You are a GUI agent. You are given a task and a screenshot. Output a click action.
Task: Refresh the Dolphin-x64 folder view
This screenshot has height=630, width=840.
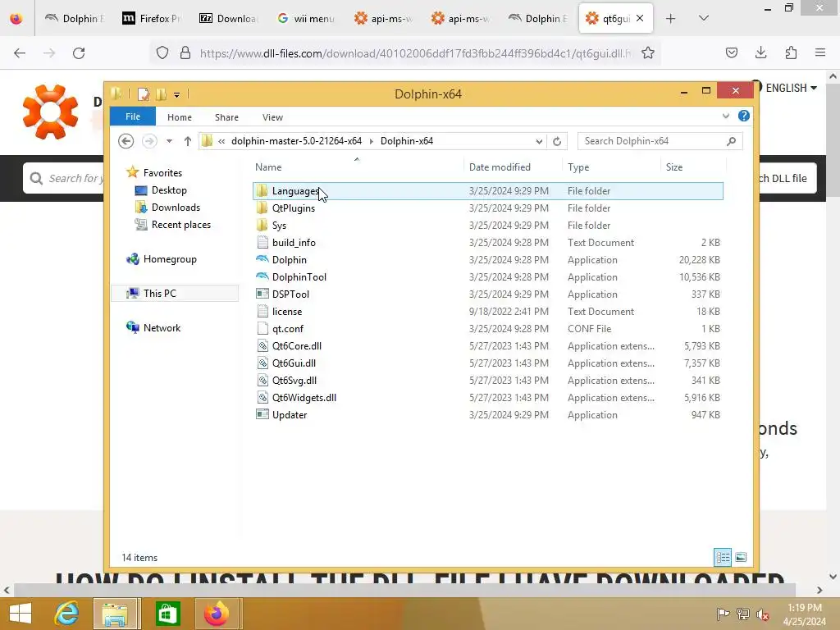[x=557, y=141]
